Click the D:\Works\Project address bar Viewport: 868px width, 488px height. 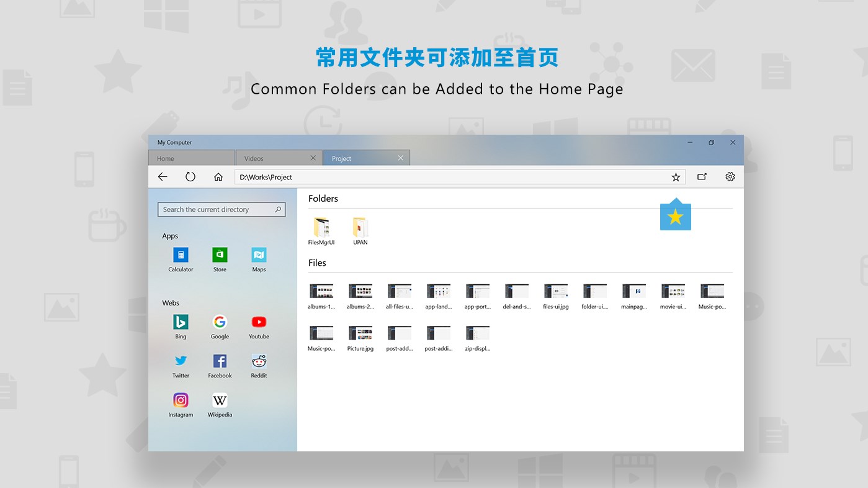coord(434,176)
